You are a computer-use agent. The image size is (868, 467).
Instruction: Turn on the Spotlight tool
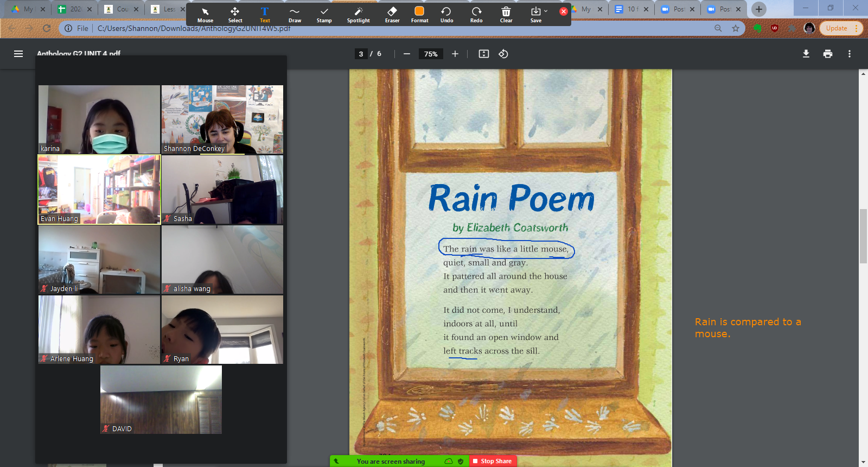tap(359, 15)
